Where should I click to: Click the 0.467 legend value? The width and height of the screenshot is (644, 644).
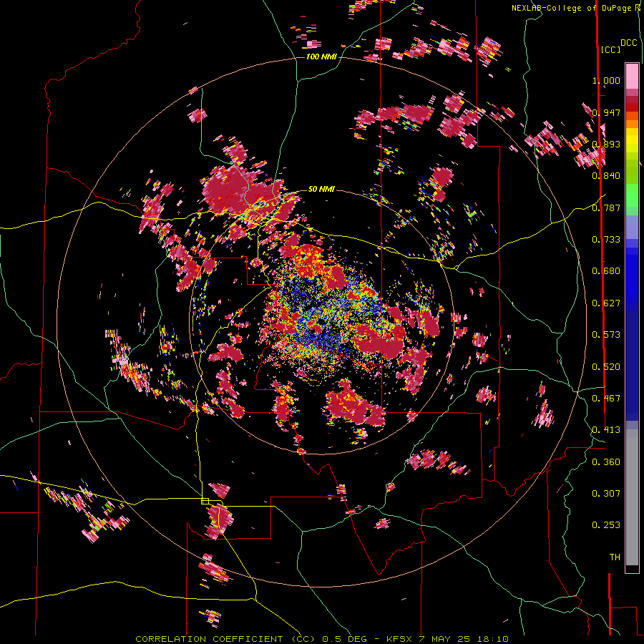[606, 398]
